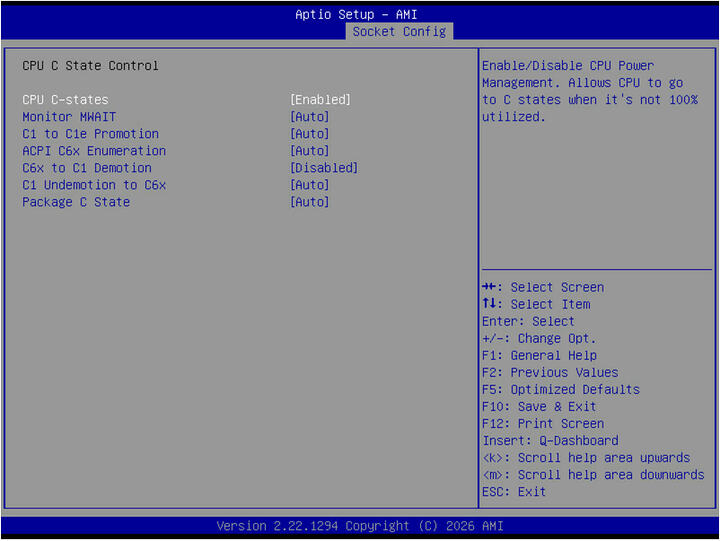The width and height of the screenshot is (720, 541).
Task: Click the Version 2.22.1294 copyright footer
Action: coord(360,525)
